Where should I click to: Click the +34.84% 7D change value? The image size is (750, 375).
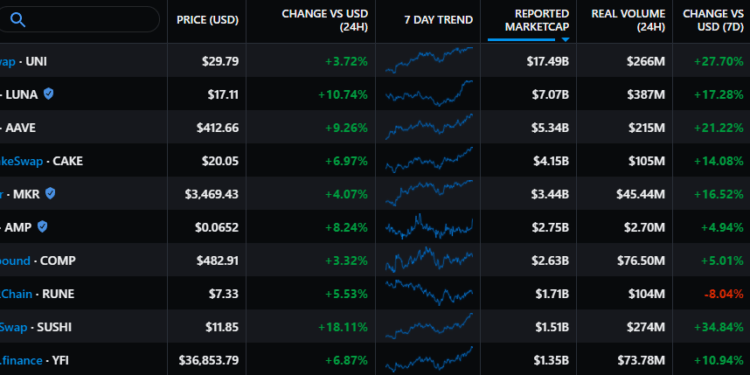[719, 327]
